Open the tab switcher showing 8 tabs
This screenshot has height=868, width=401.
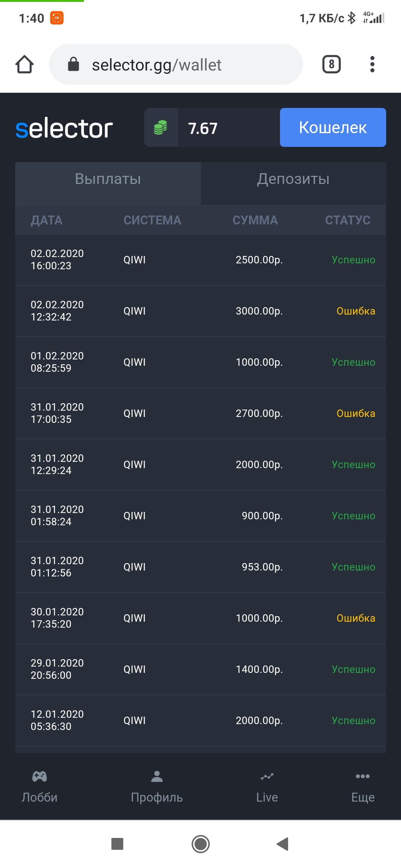point(331,65)
